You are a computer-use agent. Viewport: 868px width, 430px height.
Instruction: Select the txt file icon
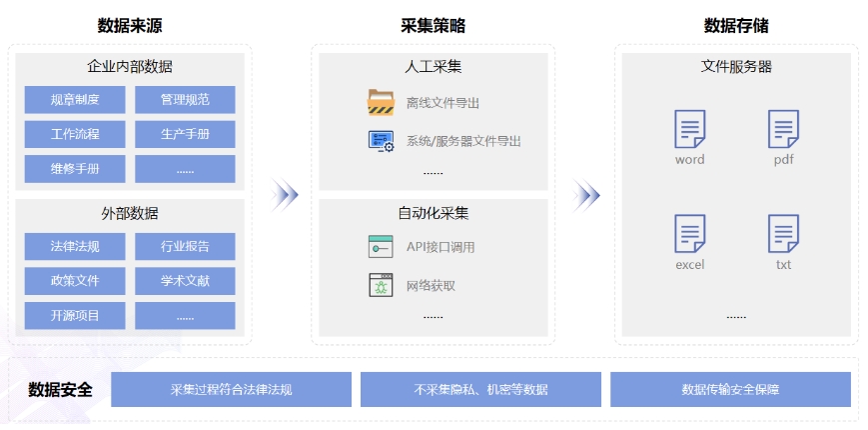(783, 235)
